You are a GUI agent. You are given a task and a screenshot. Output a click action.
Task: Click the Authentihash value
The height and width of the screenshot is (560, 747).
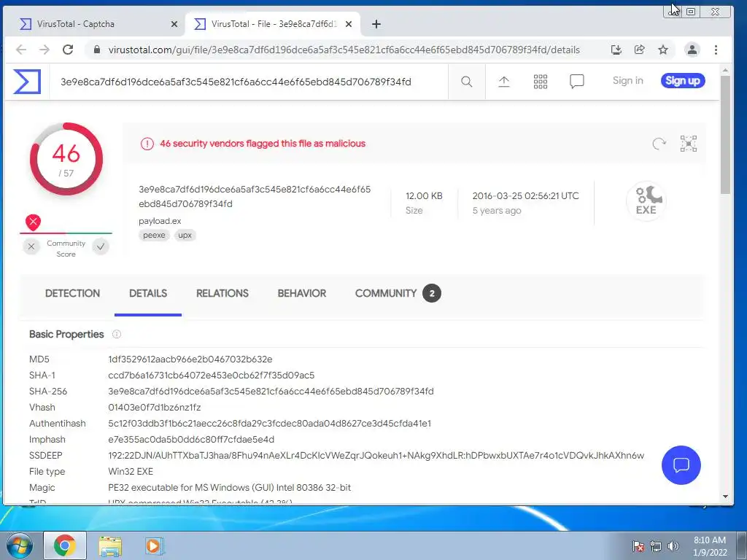point(270,424)
